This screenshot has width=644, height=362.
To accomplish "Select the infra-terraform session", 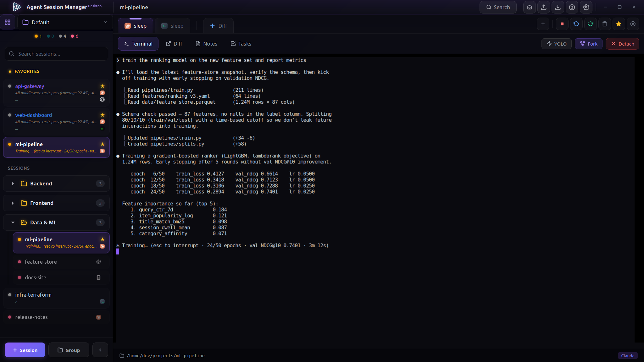I will click(56, 298).
